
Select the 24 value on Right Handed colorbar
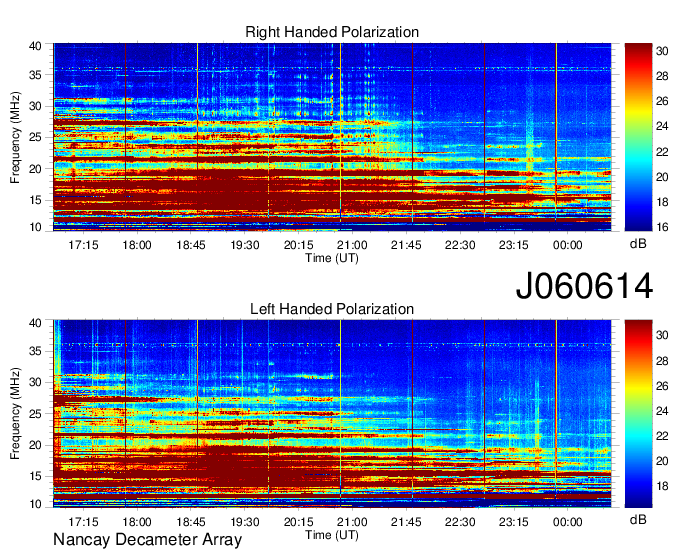pos(662,127)
